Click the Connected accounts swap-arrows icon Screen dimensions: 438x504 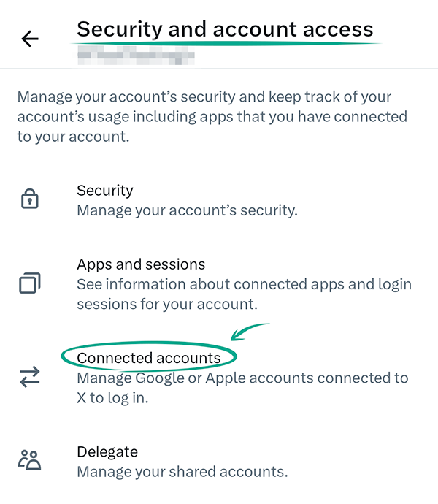(29, 377)
